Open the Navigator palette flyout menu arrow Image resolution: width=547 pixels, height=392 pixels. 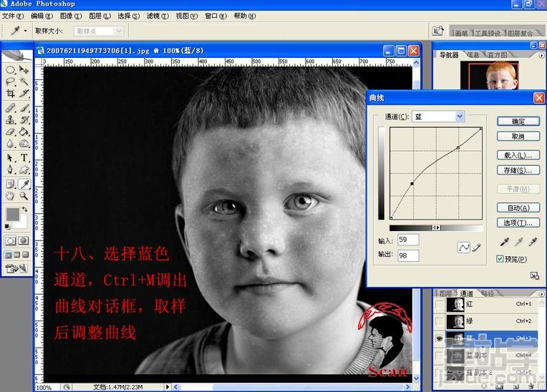point(541,55)
